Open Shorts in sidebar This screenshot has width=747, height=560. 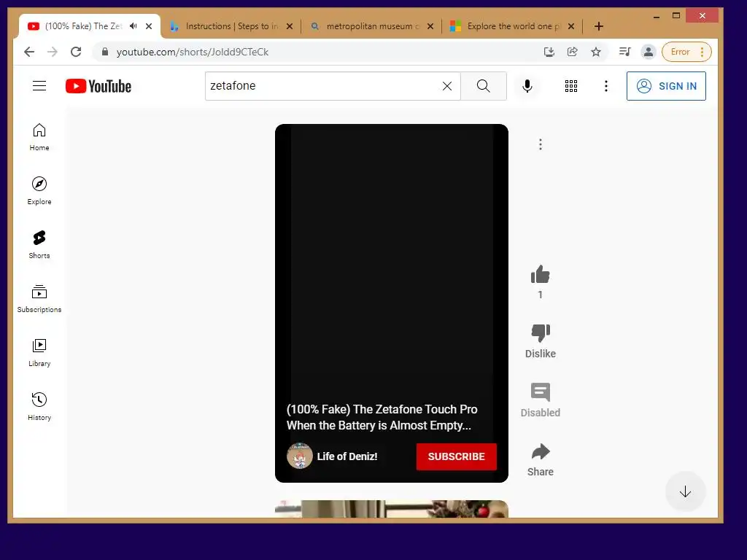click(39, 245)
